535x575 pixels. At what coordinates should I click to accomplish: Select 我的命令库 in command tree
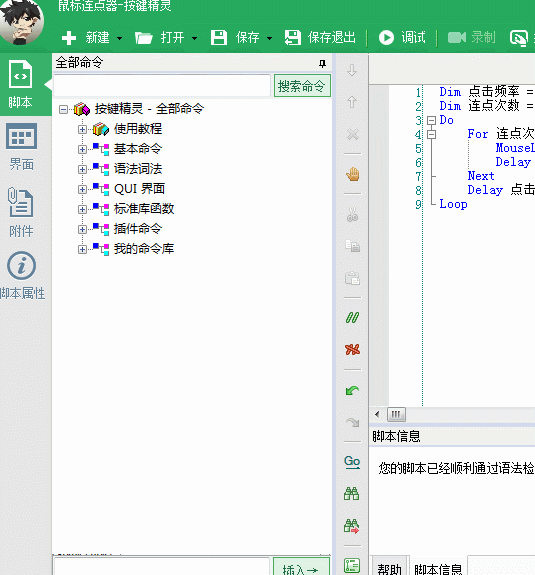coord(144,249)
